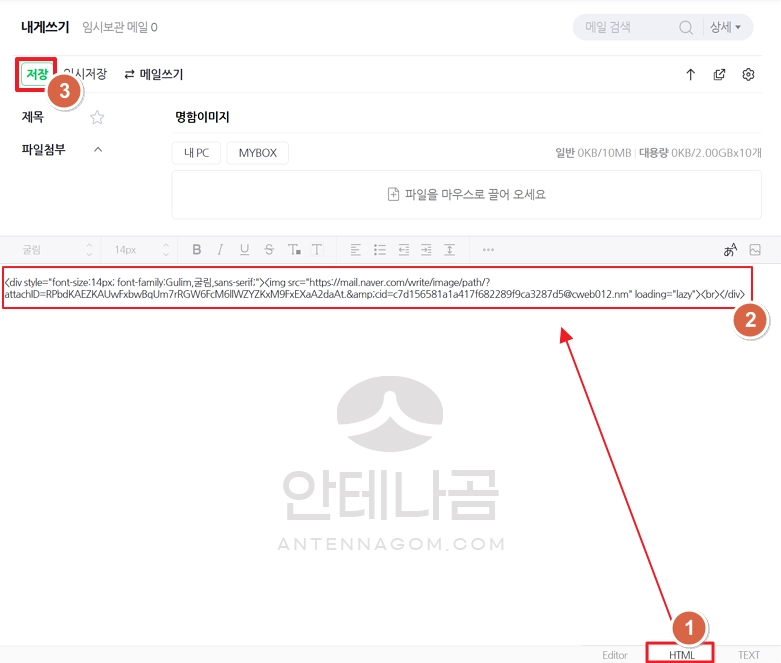Switch to 메일쓰기 mail compose
The height and width of the screenshot is (663, 781).
click(154, 74)
